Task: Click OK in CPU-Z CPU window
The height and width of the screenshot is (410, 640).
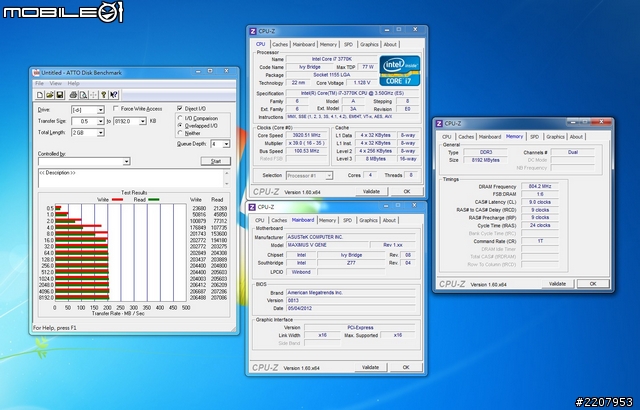Action: click(x=407, y=191)
